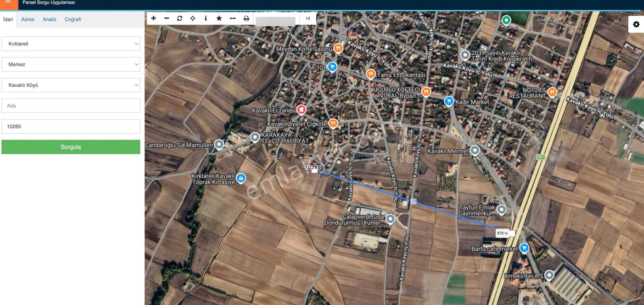Click the zoom level box showing 16

click(x=308, y=19)
